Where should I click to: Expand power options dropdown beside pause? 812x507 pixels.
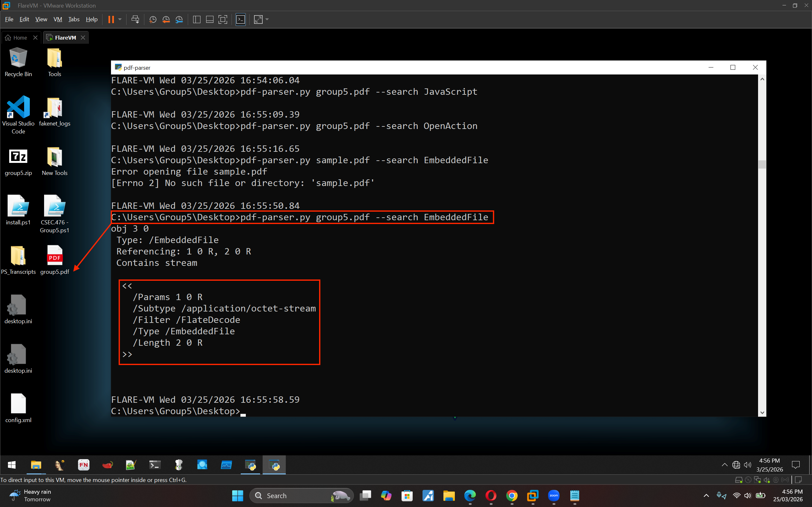tap(120, 19)
